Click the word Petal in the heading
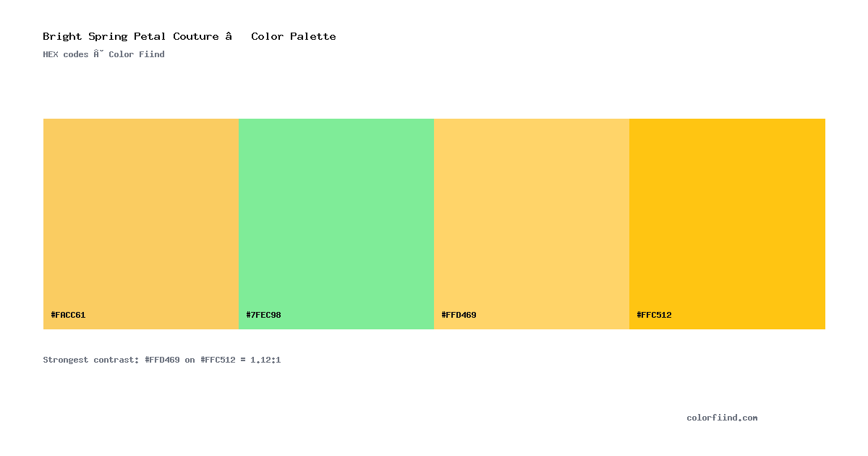Screen dimensions: 868x456 pyautogui.click(x=150, y=36)
